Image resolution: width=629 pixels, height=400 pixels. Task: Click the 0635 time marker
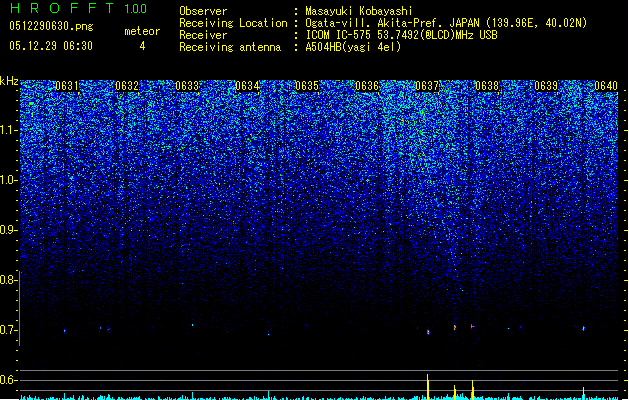[x=307, y=86]
